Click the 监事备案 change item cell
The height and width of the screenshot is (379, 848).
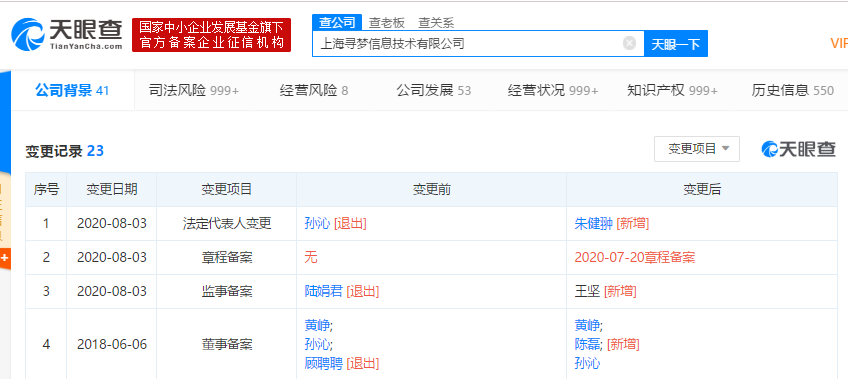pos(227,291)
